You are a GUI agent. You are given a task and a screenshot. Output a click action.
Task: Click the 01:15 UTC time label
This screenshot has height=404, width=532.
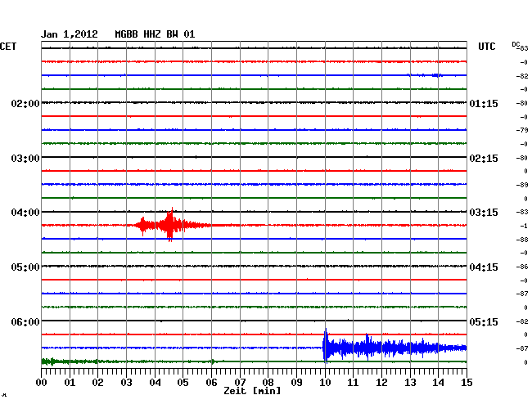[484, 103]
